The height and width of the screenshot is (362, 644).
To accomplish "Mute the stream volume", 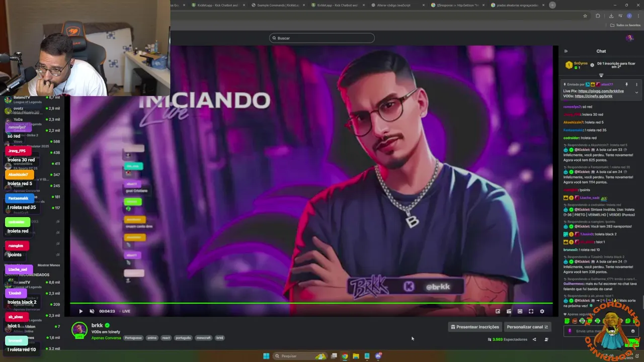I will tap(92, 311).
